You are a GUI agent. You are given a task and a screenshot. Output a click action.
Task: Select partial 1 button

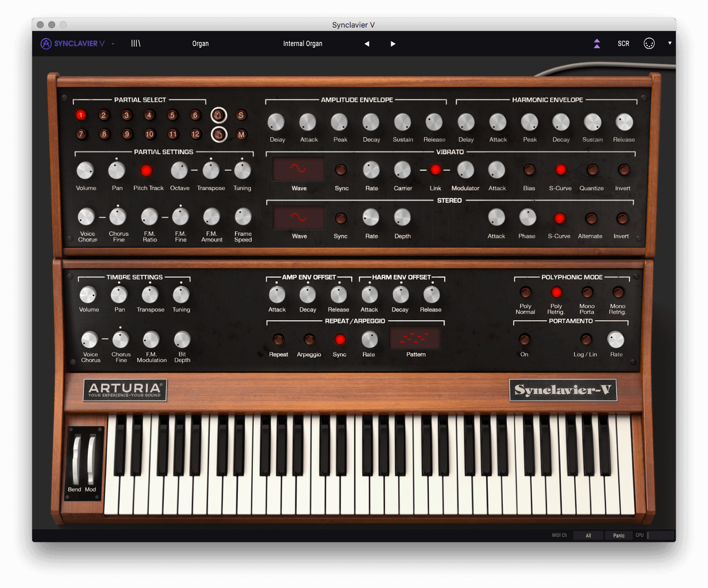pyautogui.click(x=80, y=116)
